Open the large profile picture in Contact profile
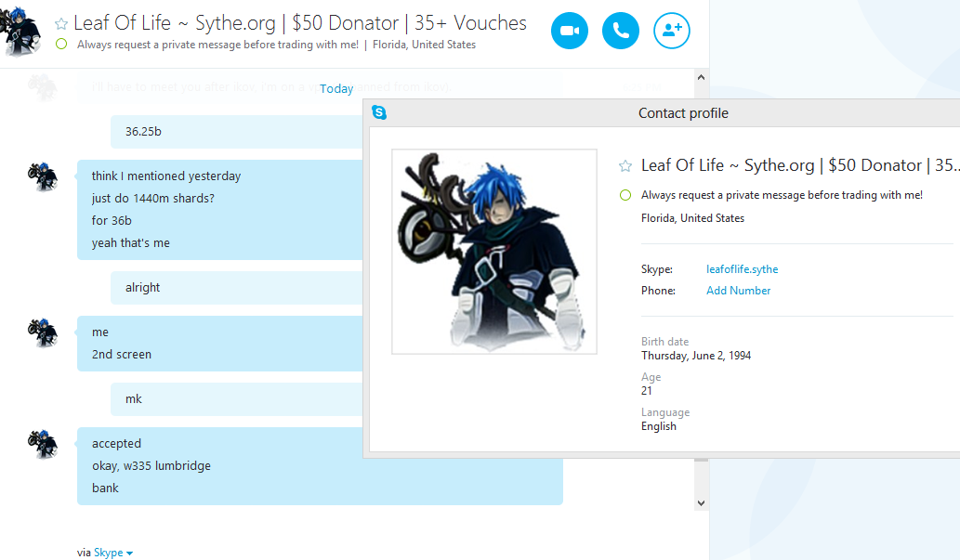960x560 pixels. 494,252
